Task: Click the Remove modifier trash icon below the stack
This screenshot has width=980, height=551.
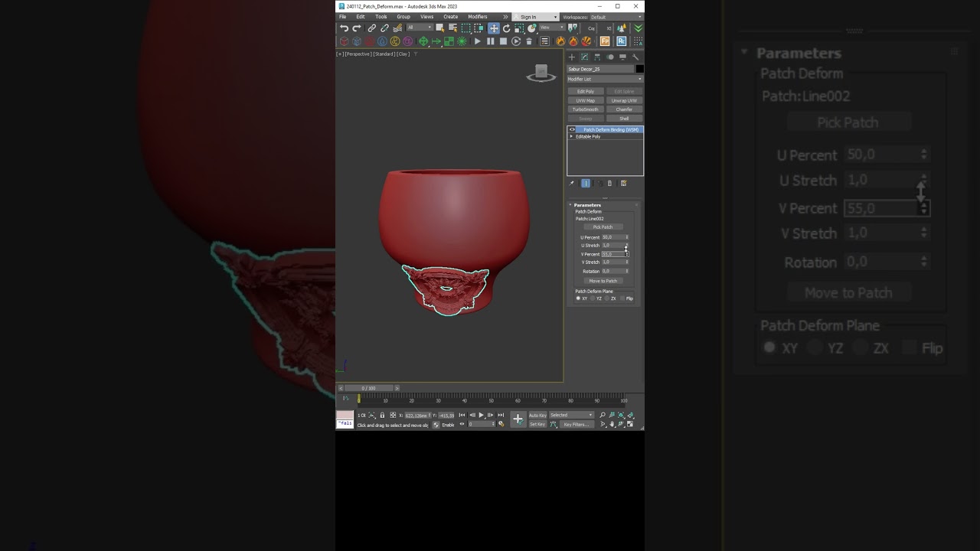Action: click(609, 183)
